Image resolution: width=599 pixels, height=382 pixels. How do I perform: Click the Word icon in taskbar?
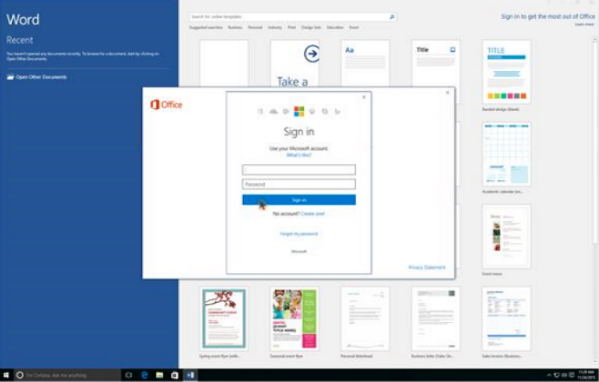pos(190,375)
